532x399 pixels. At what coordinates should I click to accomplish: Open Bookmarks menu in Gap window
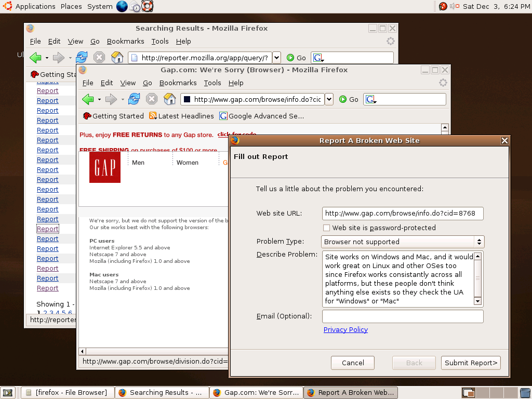pyautogui.click(x=178, y=83)
